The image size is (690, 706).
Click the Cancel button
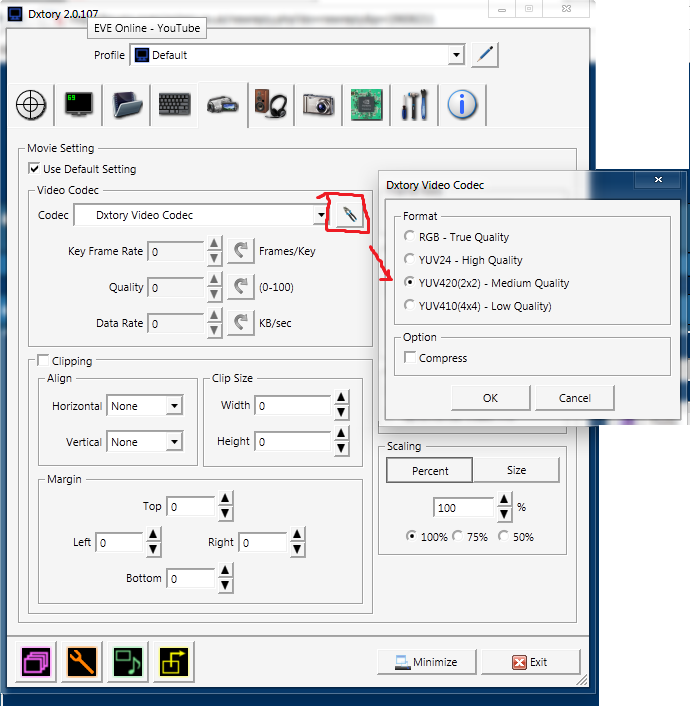pos(574,398)
